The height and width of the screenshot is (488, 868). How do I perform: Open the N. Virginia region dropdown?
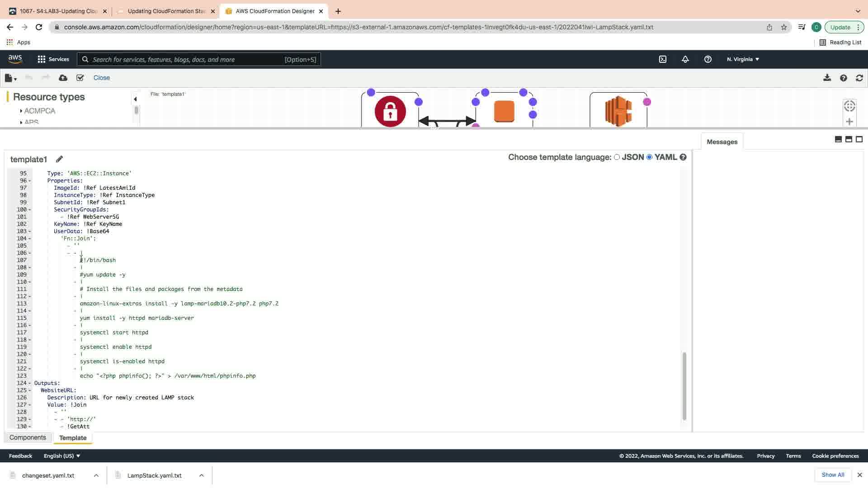pyautogui.click(x=743, y=59)
